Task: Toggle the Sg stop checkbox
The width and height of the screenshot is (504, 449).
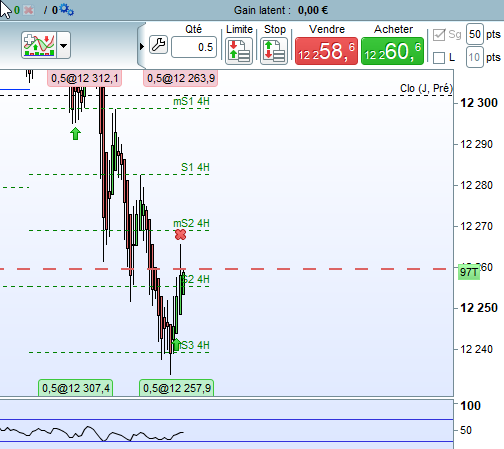Action: click(x=439, y=35)
